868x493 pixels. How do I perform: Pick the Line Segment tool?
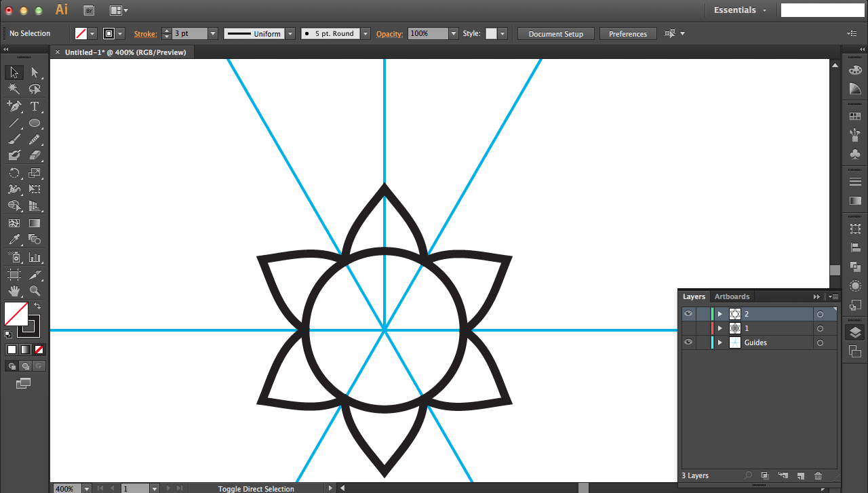14,123
